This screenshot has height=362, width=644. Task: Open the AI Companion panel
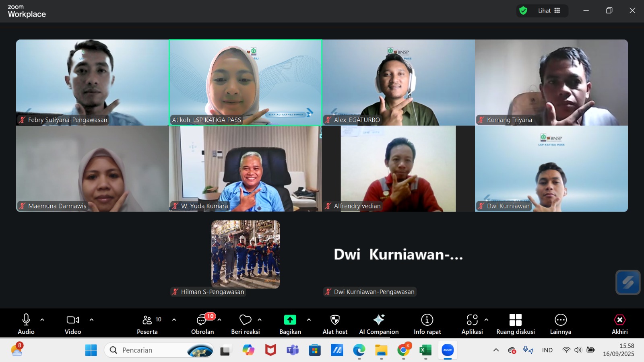(379, 320)
